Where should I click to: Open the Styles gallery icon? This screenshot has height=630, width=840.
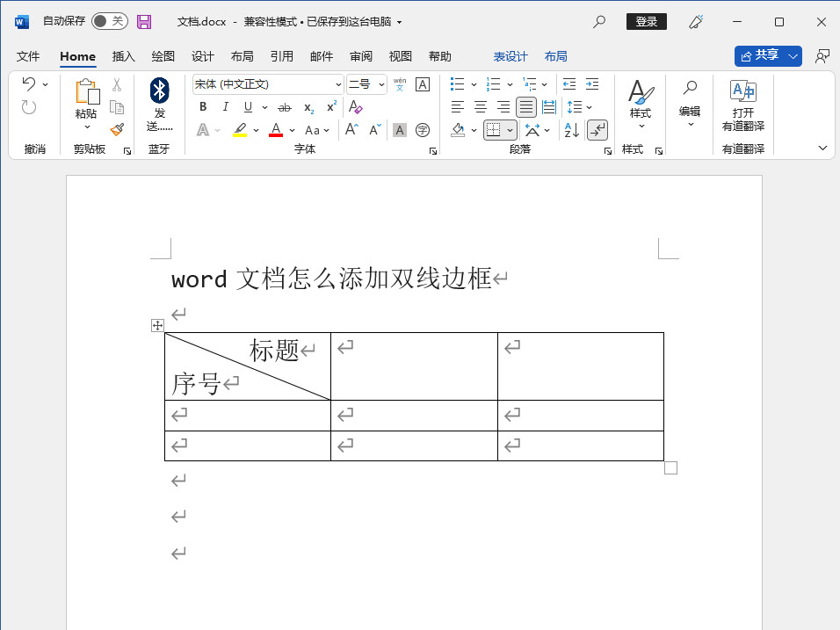click(x=641, y=92)
